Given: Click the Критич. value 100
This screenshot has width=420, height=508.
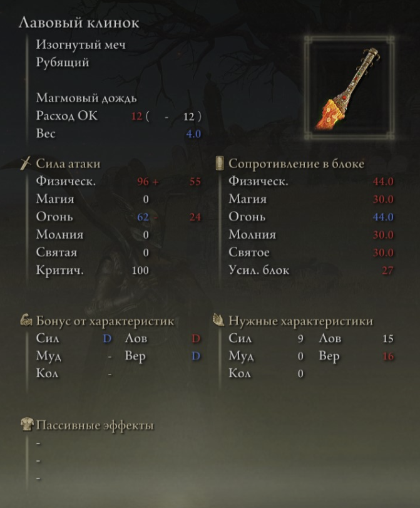Looking at the screenshot, I should (140, 270).
